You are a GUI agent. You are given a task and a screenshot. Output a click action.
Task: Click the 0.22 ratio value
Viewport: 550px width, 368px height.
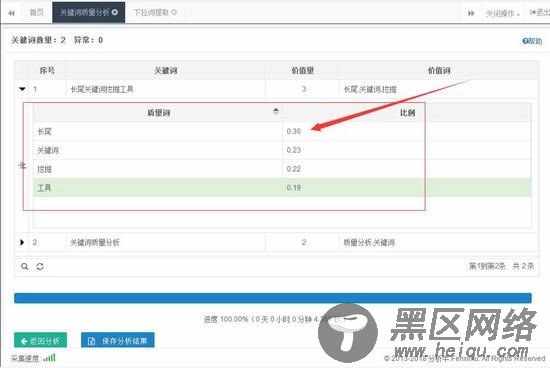(294, 169)
